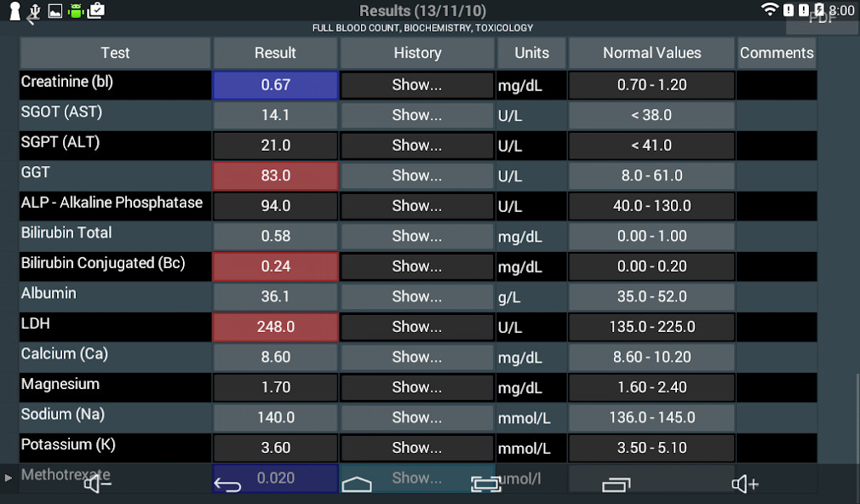Show history for Albumin
The height and width of the screenshot is (504, 860).
(x=417, y=296)
